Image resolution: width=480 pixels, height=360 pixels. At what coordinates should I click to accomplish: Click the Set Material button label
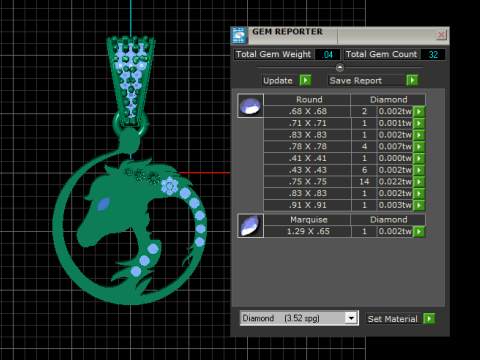tap(392, 319)
